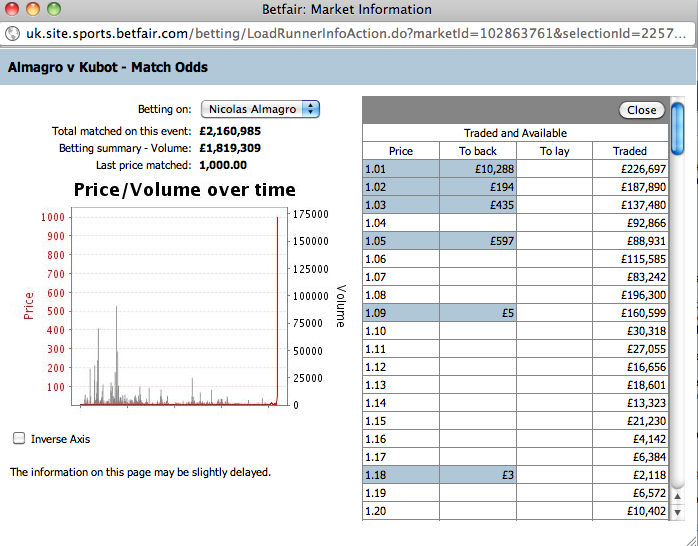The height and width of the screenshot is (546, 698).
Task: Tick the Inverse Axis checkbox
Action: (x=19, y=438)
